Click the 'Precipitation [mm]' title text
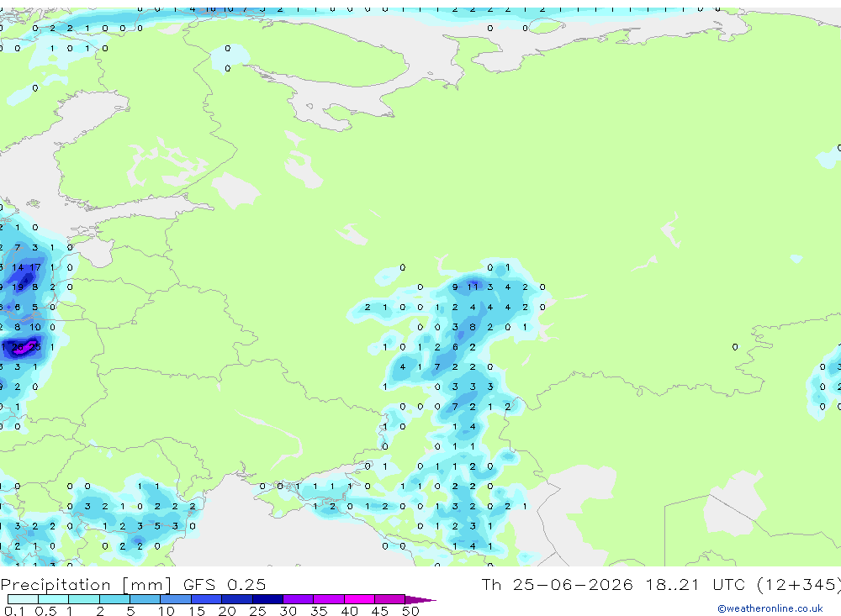841x616 pixels. [86, 585]
